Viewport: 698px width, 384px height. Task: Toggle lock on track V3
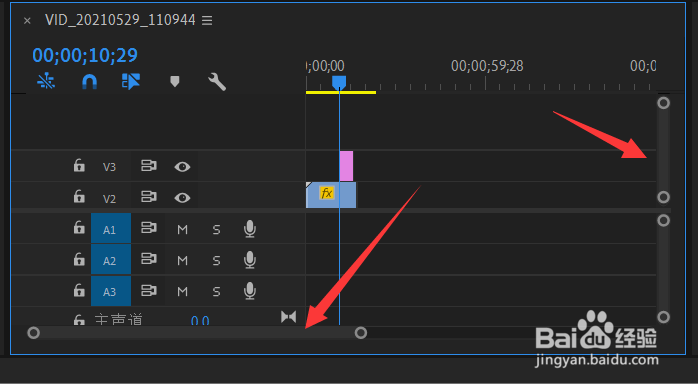79,165
